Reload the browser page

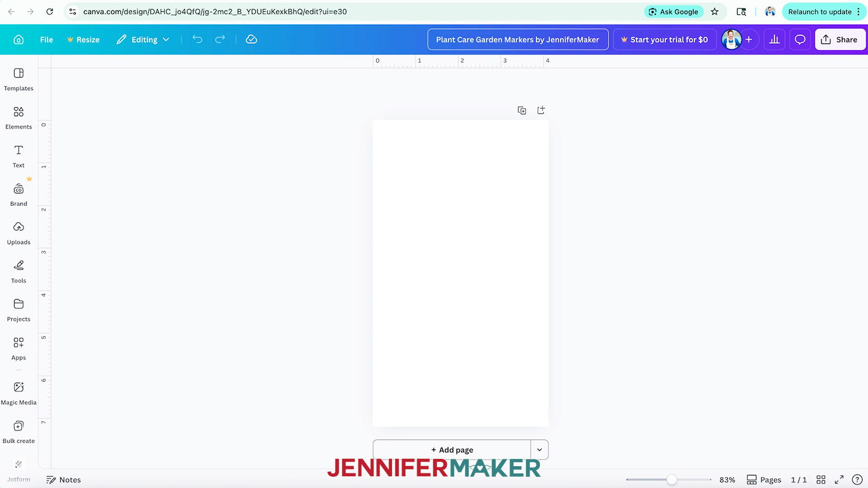click(x=49, y=12)
